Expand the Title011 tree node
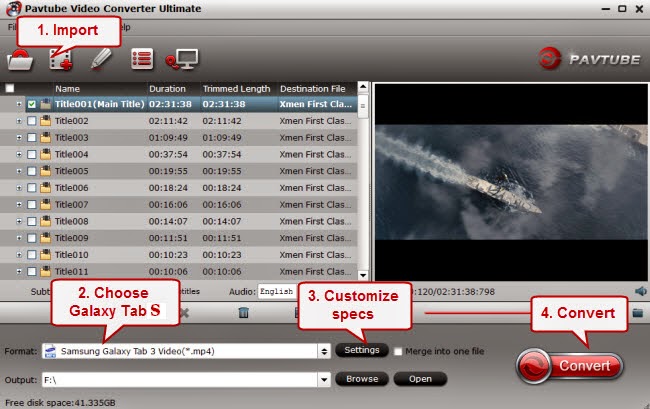This screenshot has height=409, width=650. 19,271
